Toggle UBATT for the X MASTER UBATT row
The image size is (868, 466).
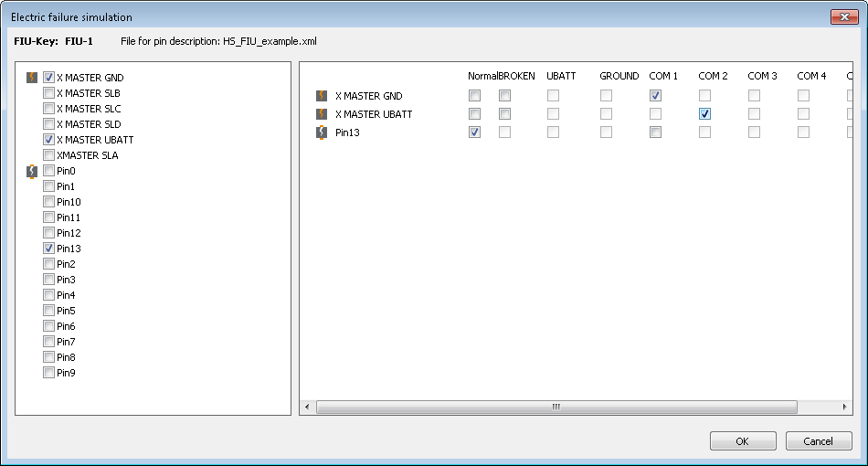[553, 114]
